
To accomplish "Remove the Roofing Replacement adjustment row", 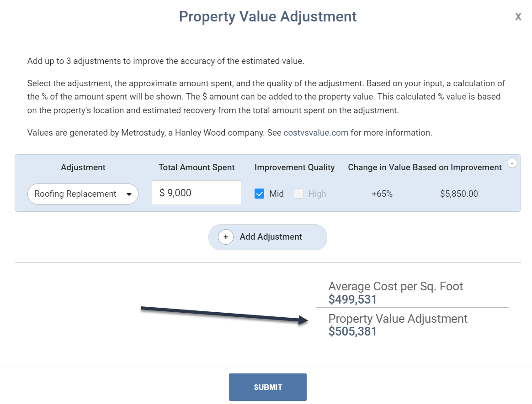I will (x=512, y=163).
